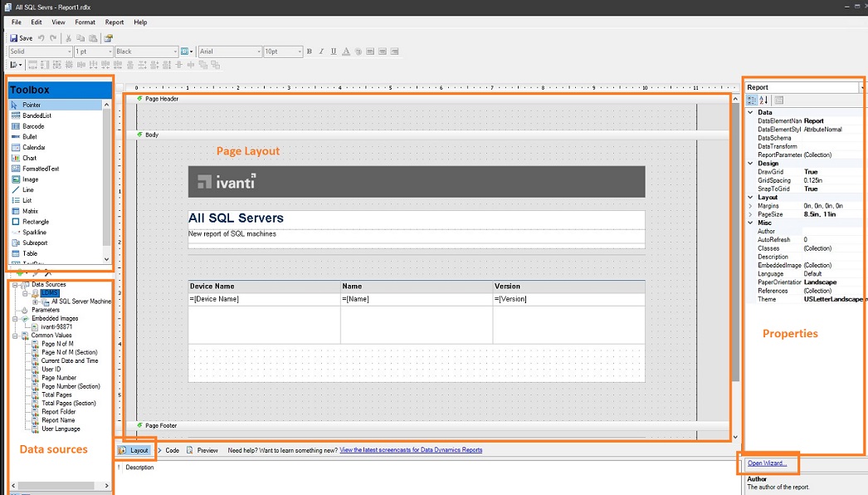
Task: Select the Chart tool in the Toolbox
Action: (x=30, y=158)
